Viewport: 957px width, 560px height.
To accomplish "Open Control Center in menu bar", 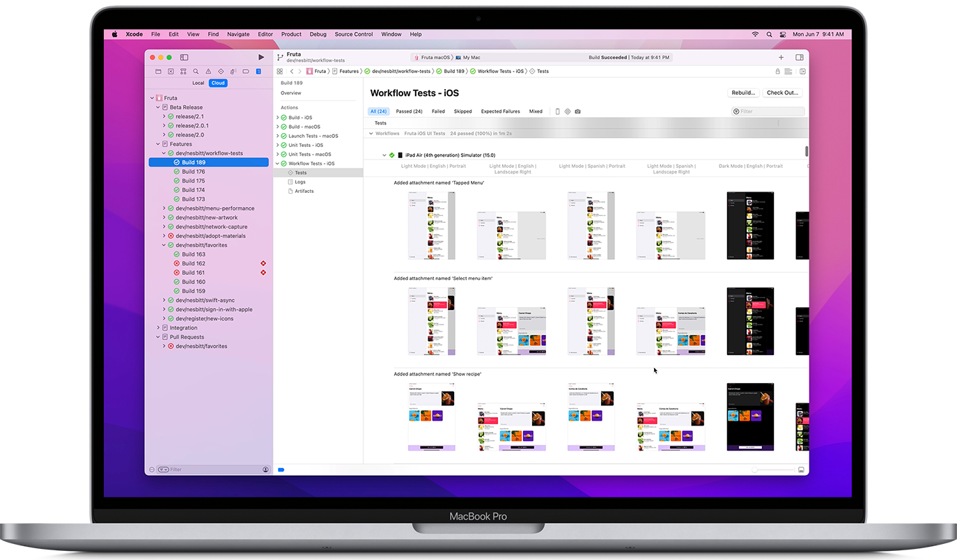I will point(783,34).
